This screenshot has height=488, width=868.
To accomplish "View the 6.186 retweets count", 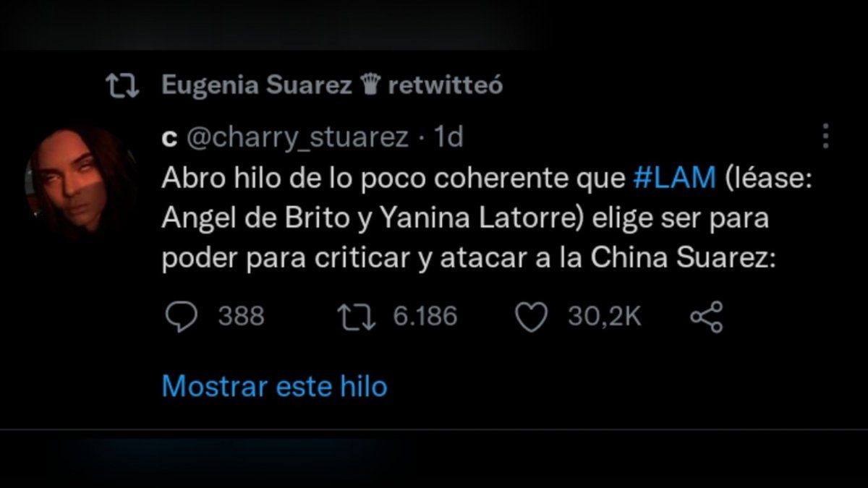I will (x=425, y=317).
